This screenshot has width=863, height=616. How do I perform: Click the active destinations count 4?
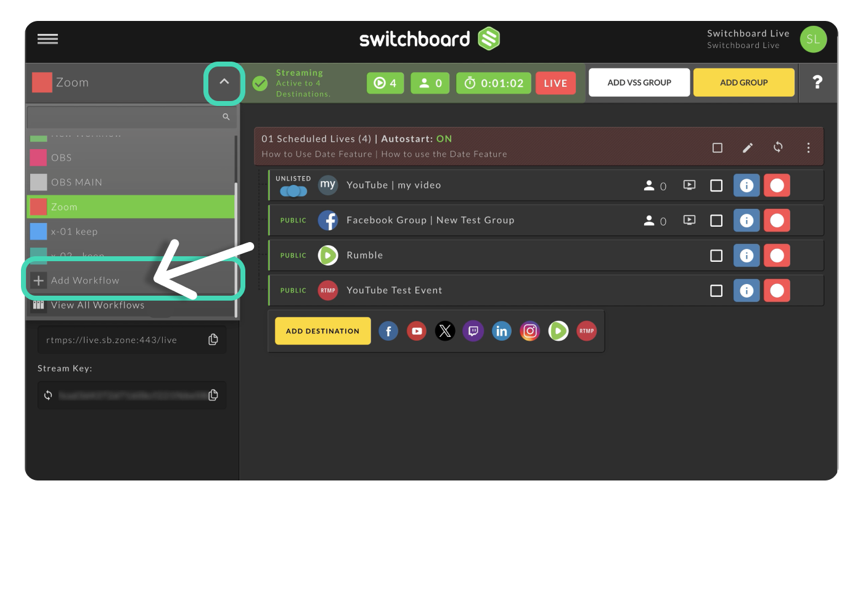385,83
